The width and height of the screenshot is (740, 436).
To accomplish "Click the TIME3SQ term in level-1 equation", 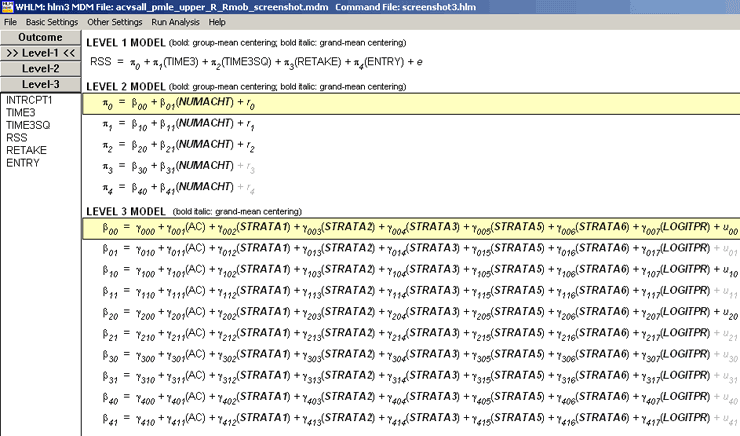I will point(246,62).
